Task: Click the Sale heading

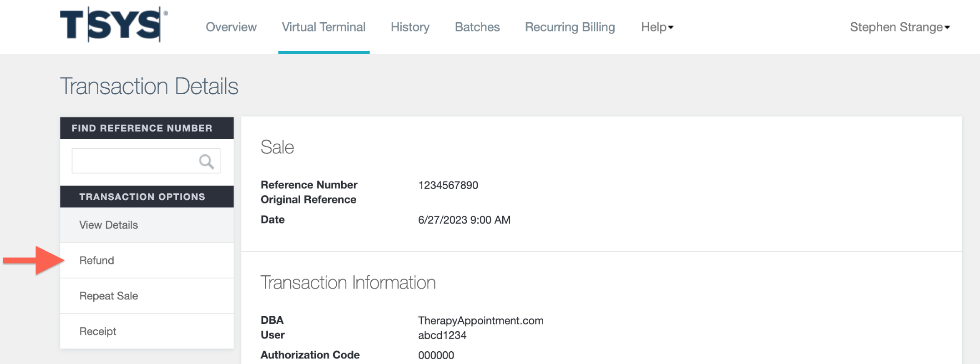Action: 277,147
